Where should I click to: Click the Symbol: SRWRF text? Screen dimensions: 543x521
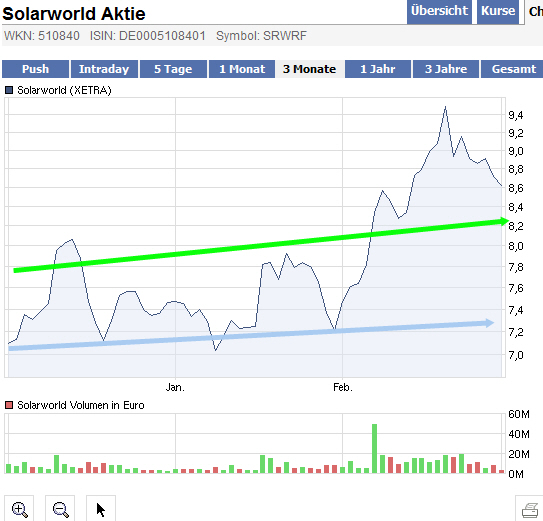(261, 36)
